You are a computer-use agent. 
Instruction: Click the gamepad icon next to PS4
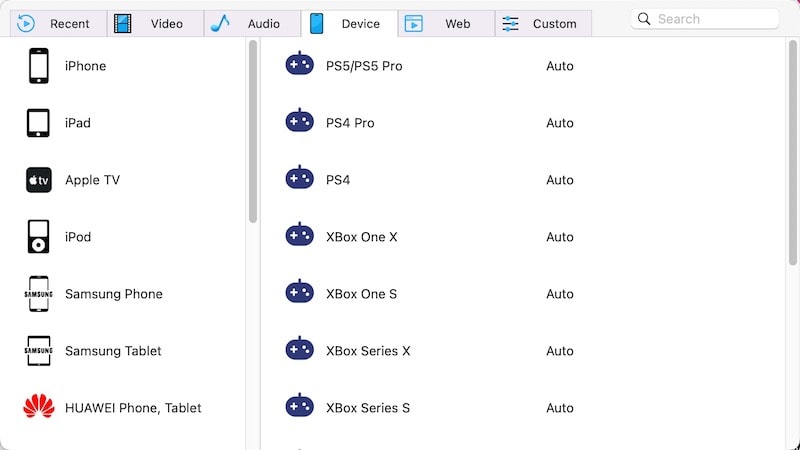(299, 178)
